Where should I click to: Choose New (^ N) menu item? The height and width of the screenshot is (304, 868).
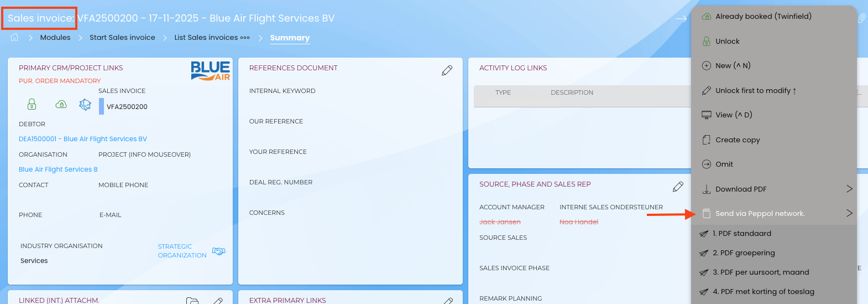coord(774,65)
